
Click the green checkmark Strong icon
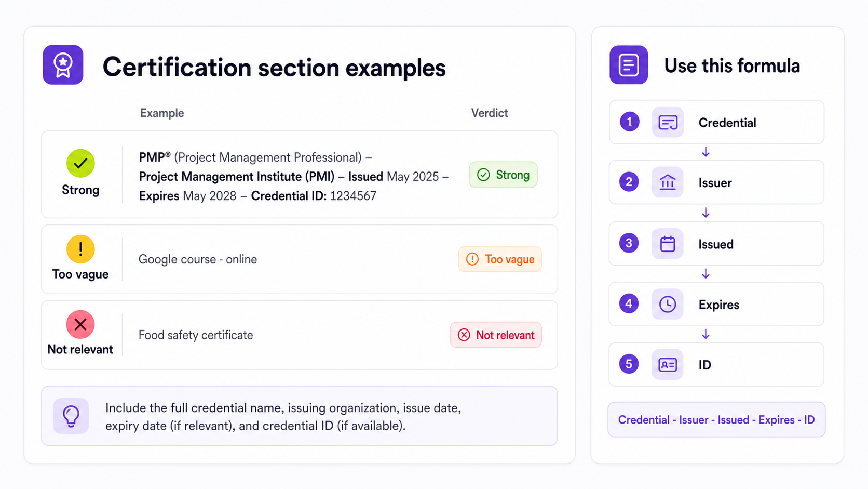[x=80, y=163]
